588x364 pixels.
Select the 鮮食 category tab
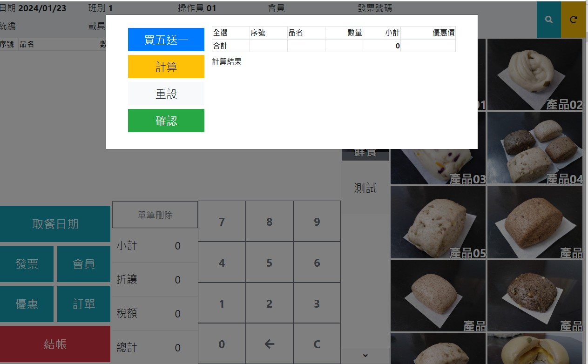tap(365, 154)
